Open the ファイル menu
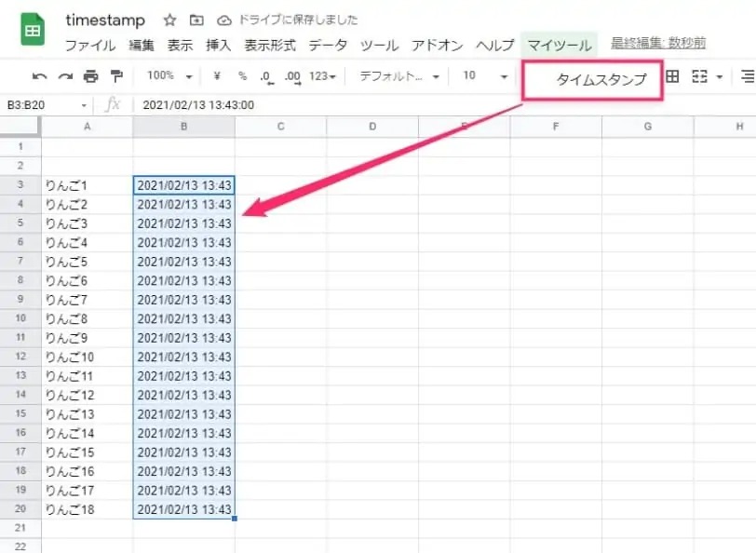756x553 pixels. point(90,45)
